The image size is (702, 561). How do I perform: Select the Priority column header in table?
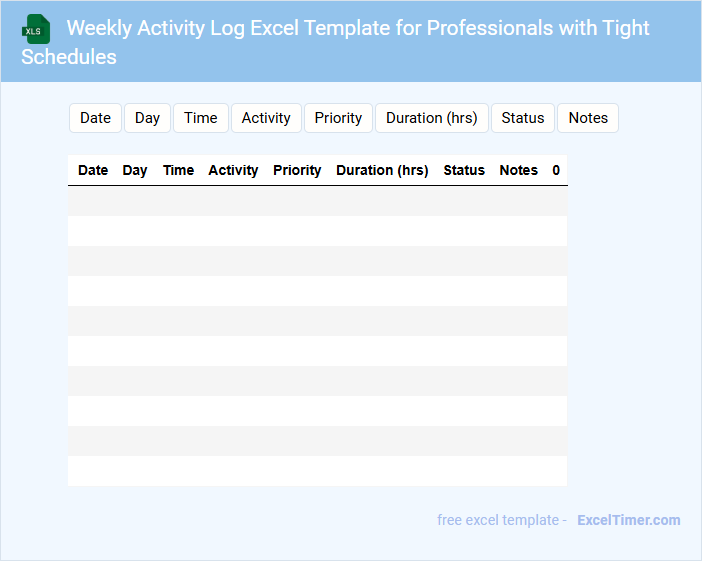coord(297,170)
